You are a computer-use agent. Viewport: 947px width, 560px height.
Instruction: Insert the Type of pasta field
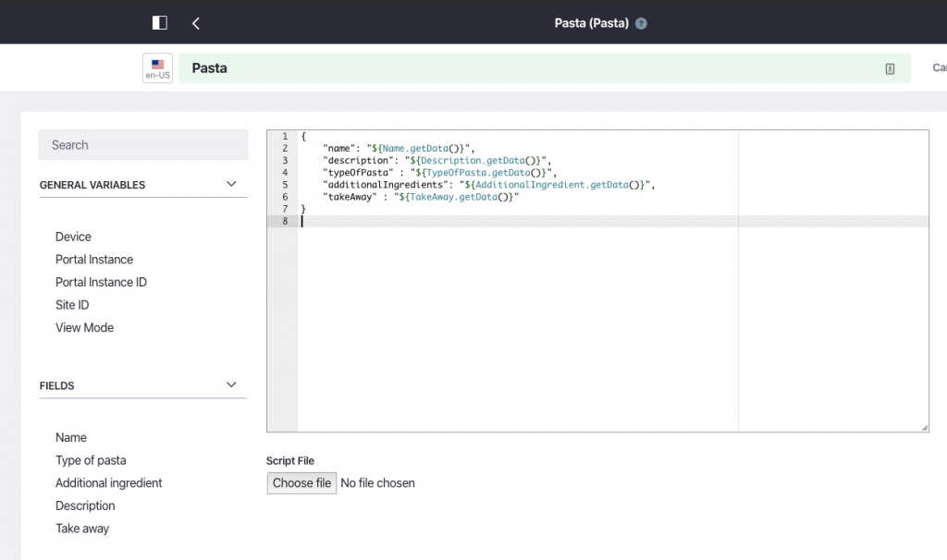(91, 460)
